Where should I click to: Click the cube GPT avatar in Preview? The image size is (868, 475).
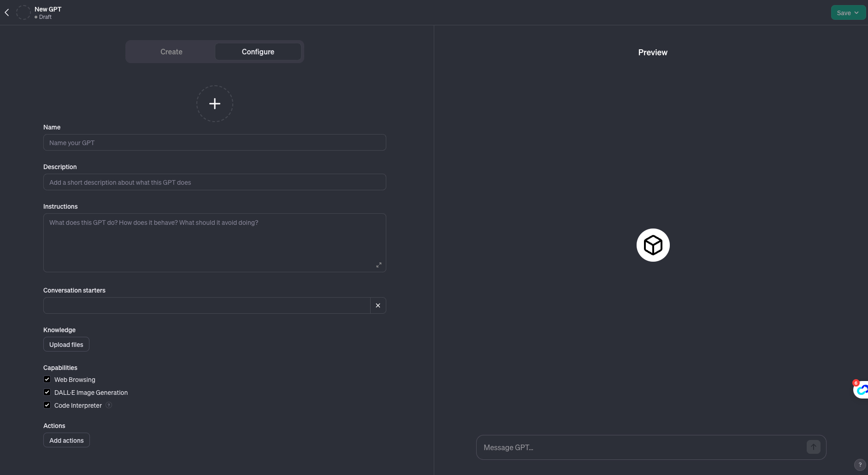coord(653,245)
